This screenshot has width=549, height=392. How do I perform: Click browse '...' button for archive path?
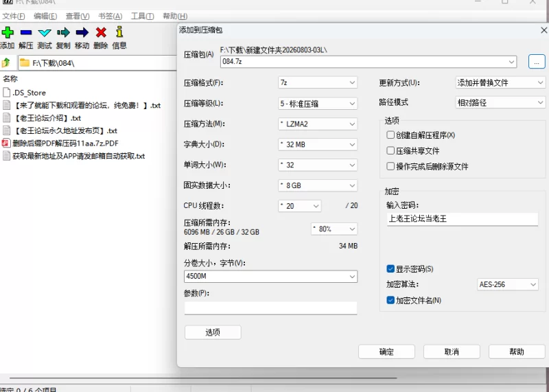tap(537, 62)
